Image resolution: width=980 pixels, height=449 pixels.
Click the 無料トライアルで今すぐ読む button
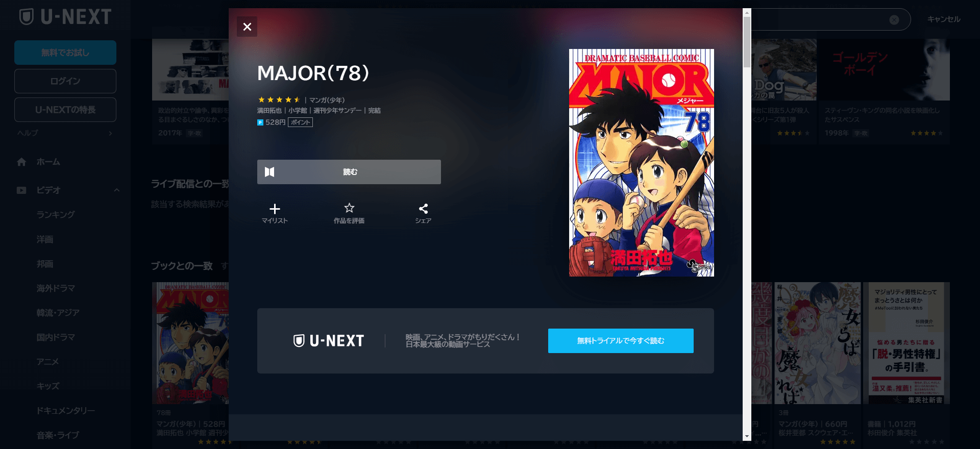[x=621, y=341]
